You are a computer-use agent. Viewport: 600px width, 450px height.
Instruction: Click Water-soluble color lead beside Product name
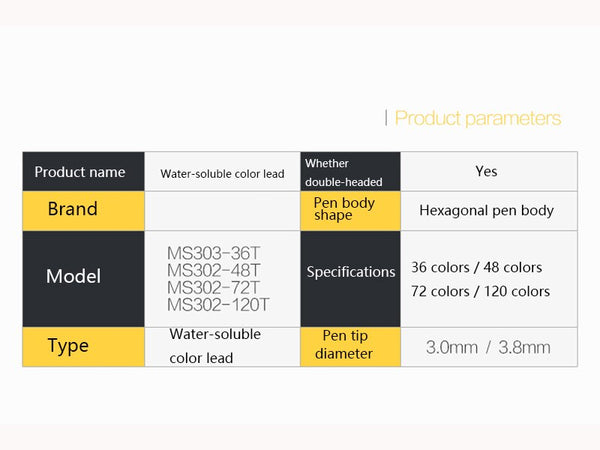[x=222, y=173]
